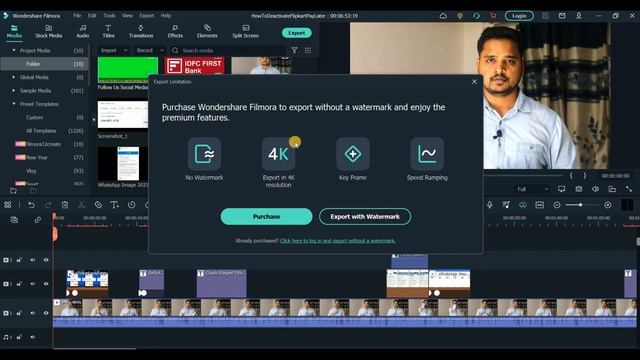
Task: Click the filter icon beside media search
Action: tap(294, 50)
